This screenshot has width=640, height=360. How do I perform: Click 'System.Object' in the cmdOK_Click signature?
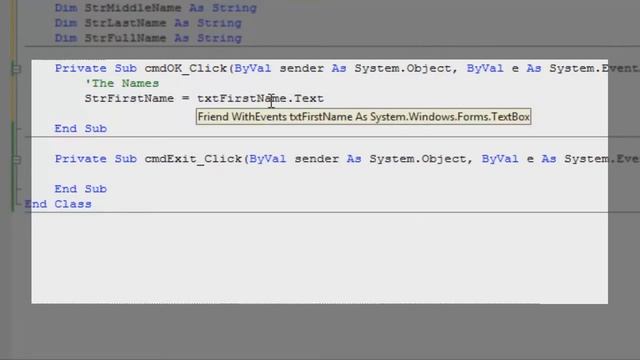click(403, 68)
